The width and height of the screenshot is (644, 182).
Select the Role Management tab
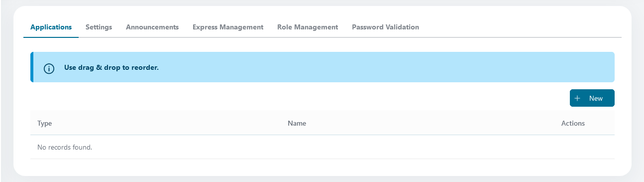click(308, 27)
